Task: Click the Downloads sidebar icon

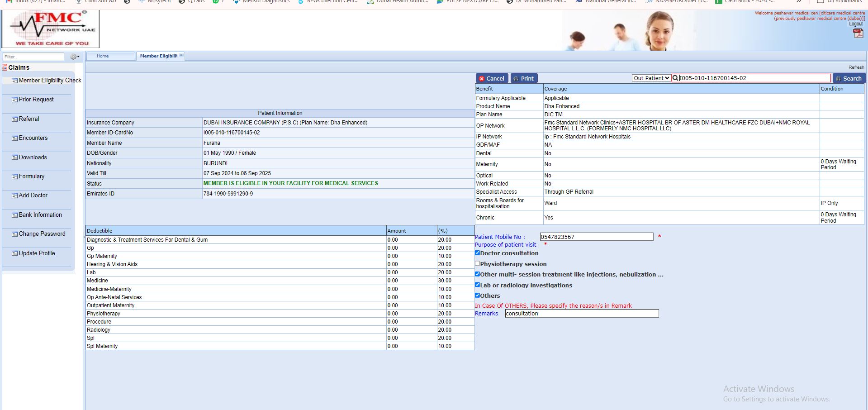Action: pyautogui.click(x=14, y=157)
